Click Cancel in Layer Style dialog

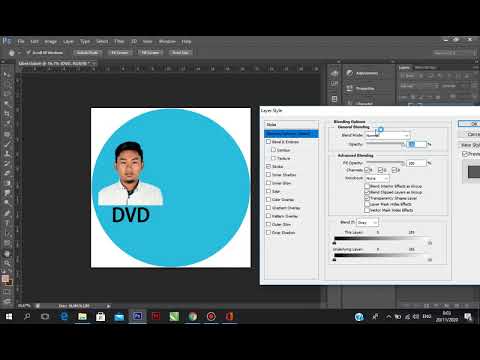point(470,134)
